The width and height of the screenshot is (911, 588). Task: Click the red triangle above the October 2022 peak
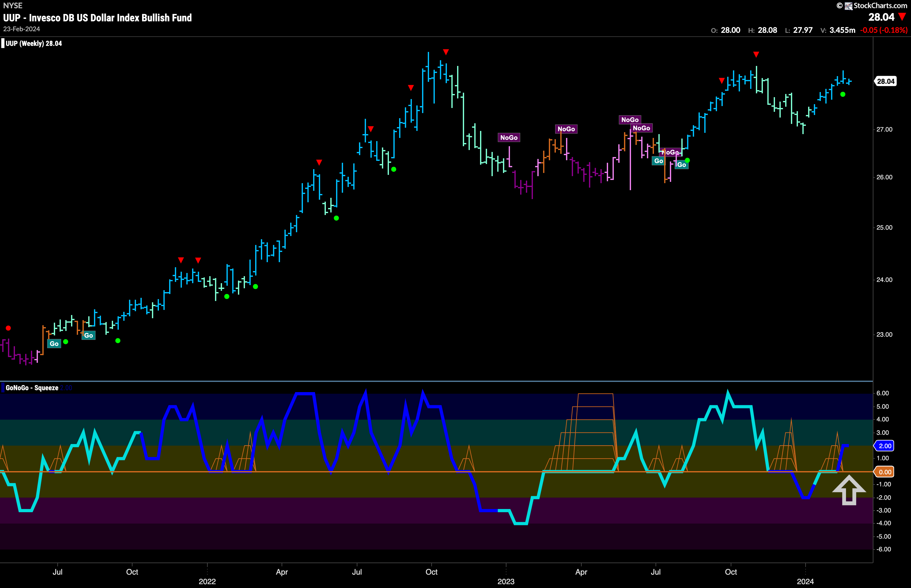tap(446, 52)
